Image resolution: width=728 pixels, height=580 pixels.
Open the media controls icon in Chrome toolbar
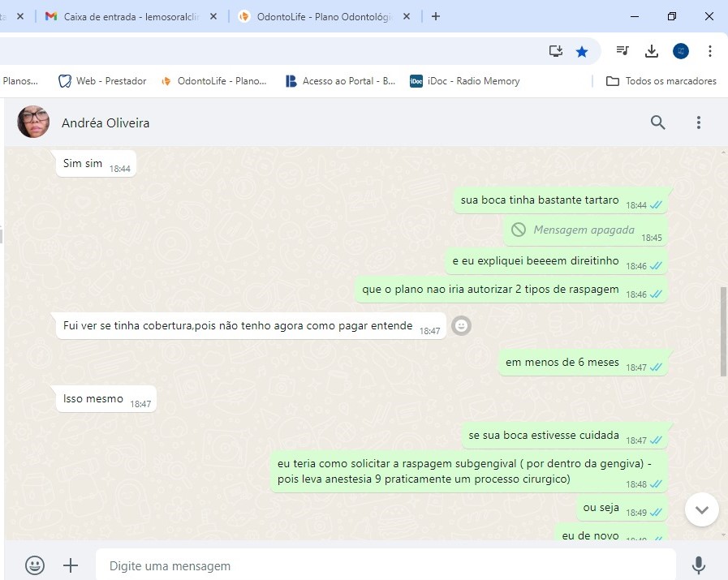622,51
